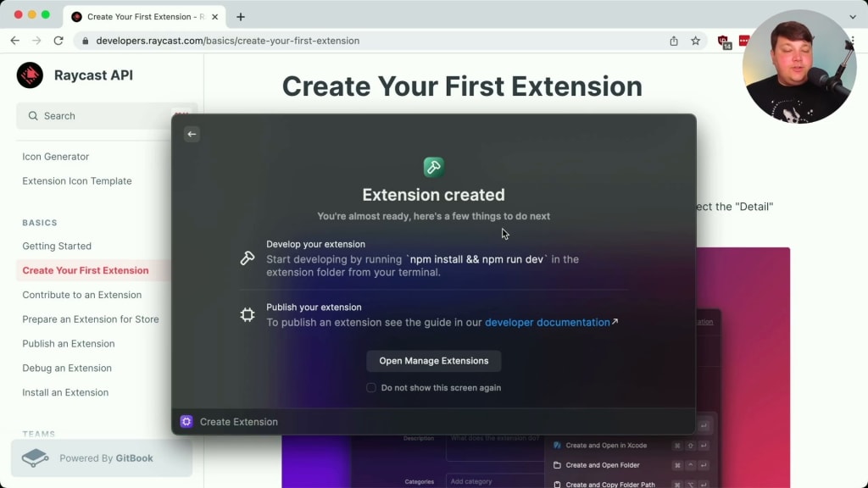This screenshot has width=868, height=488.
Task: Open Install an Extension page
Action: [x=65, y=391]
